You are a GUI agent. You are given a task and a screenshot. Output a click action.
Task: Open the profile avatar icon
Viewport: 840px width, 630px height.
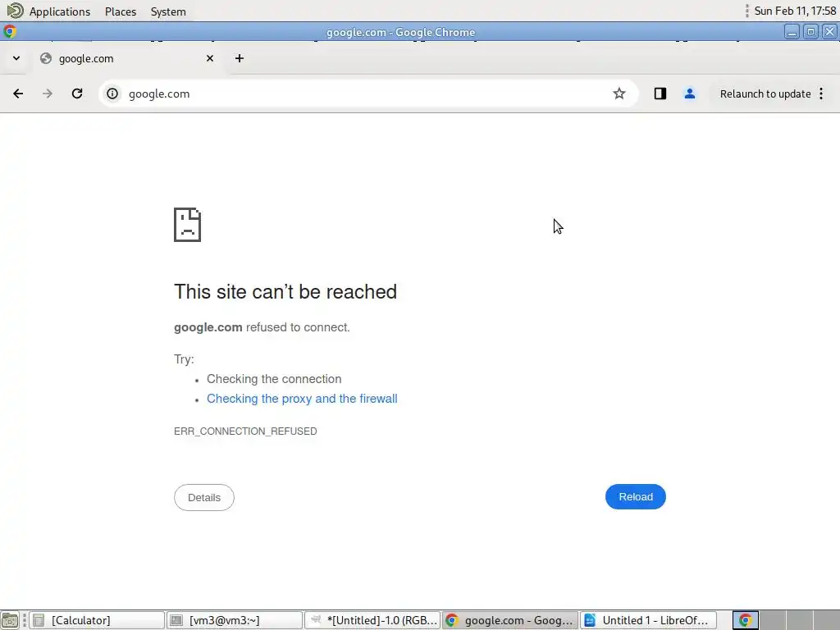690,94
